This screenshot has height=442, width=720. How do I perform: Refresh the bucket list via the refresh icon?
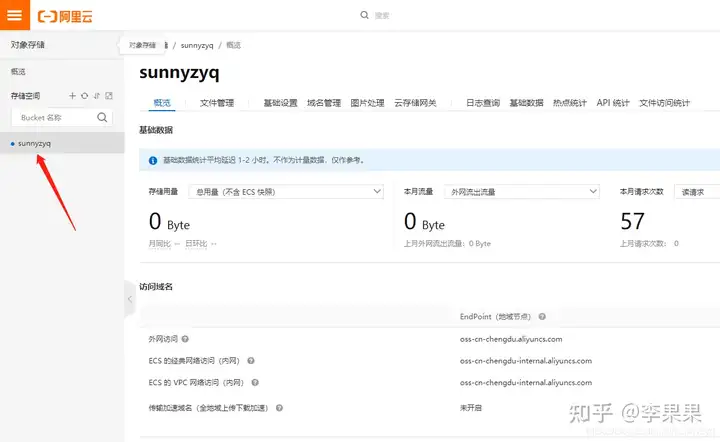pyautogui.click(x=84, y=95)
